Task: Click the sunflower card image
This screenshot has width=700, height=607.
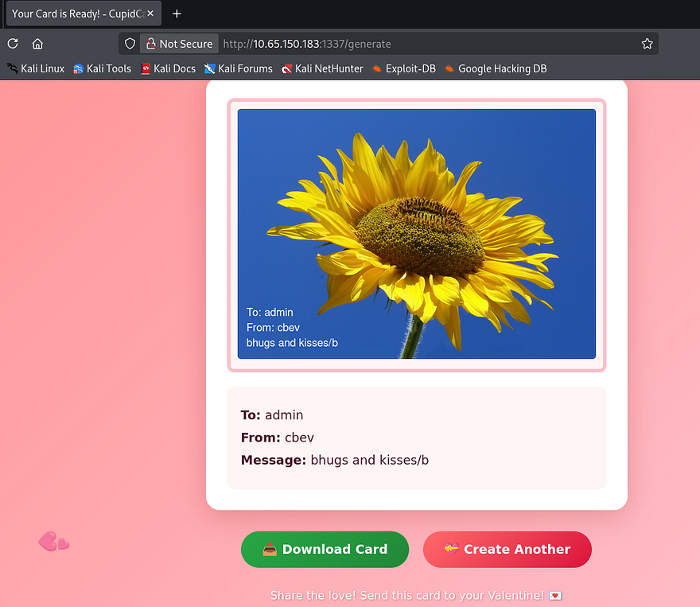Action: (416, 234)
